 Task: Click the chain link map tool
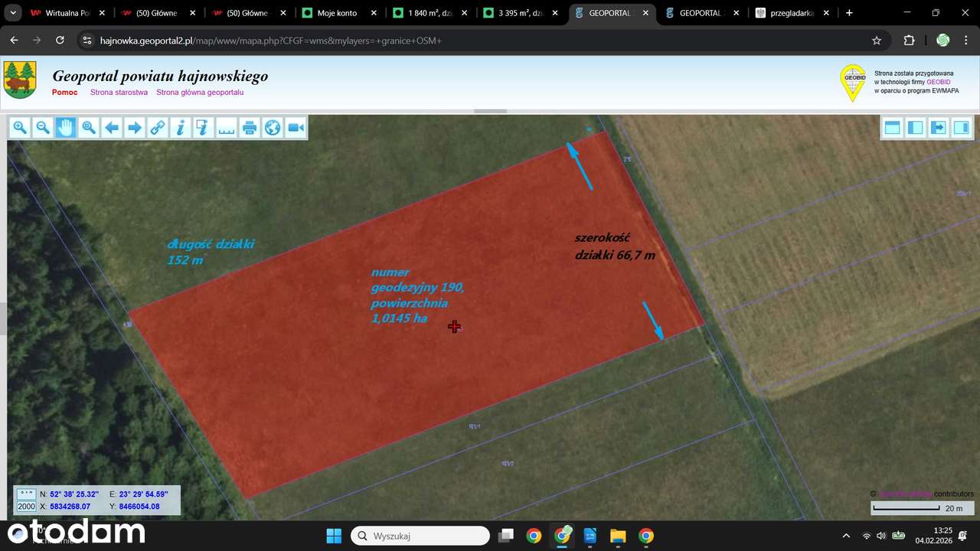coord(158,128)
